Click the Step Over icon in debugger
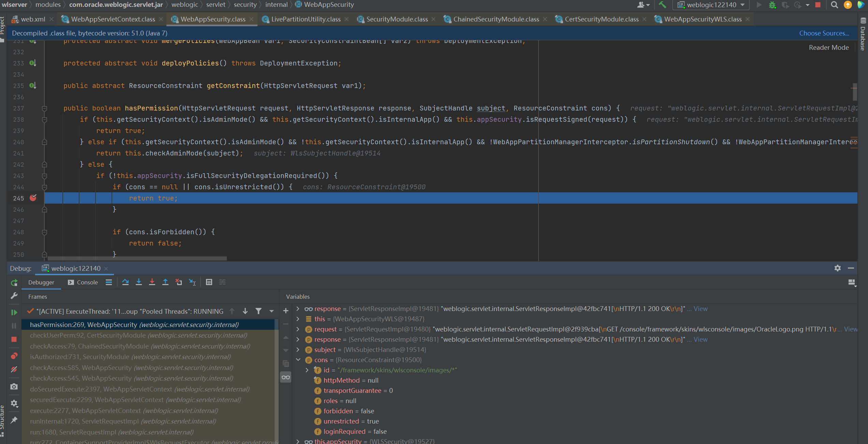Screen dimensions: 868x444 tap(125, 282)
